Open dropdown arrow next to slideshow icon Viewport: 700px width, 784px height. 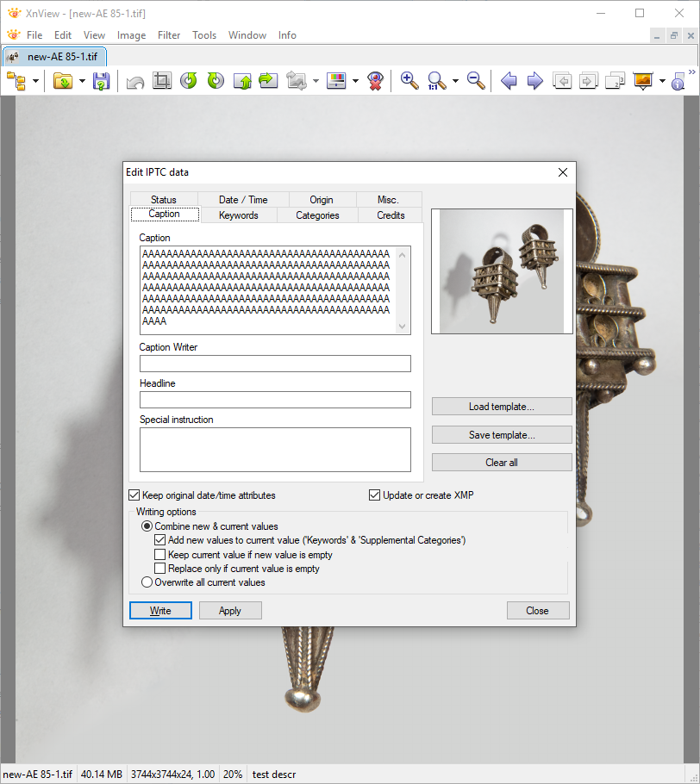pyautogui.click(x=662, y=81)
